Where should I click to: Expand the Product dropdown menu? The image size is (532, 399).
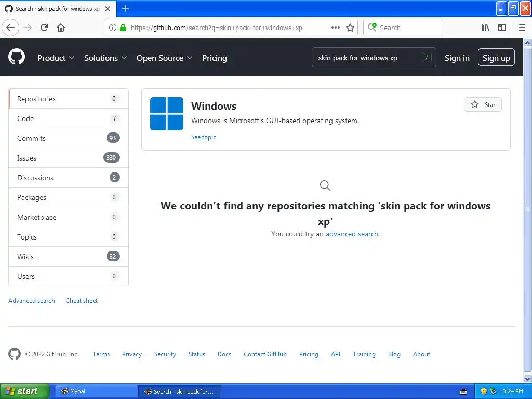(56, 58)
